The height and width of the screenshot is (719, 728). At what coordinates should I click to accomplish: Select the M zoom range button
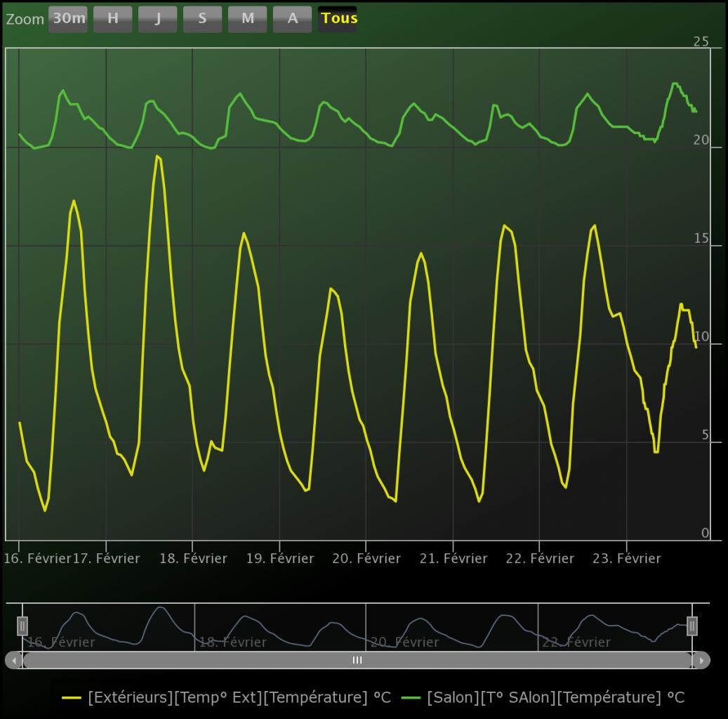[x=248, y=18]
